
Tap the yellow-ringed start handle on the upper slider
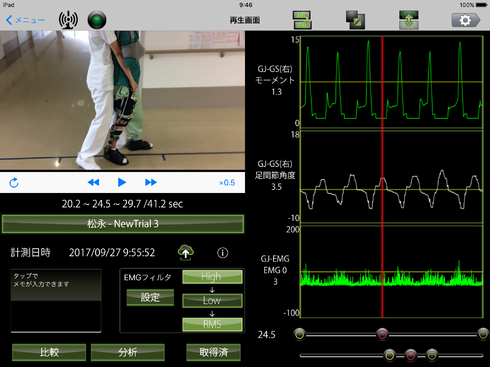point(300,334)
